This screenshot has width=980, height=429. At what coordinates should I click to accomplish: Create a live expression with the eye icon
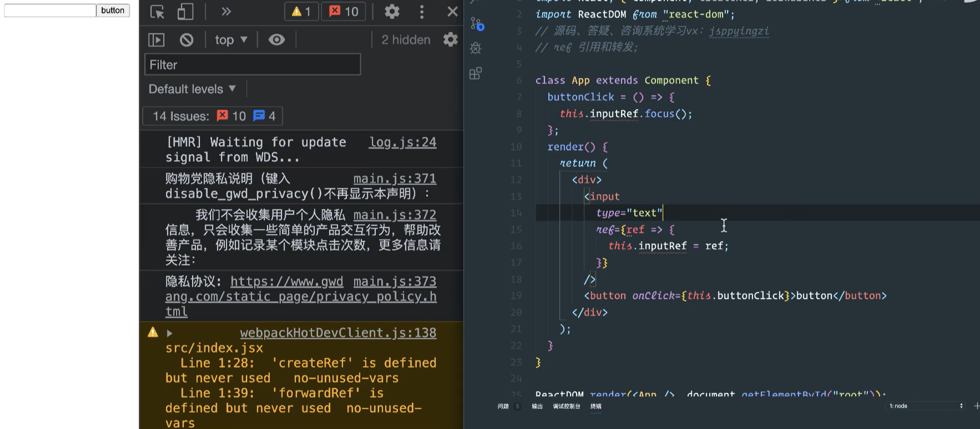click(x=277, y=40)
